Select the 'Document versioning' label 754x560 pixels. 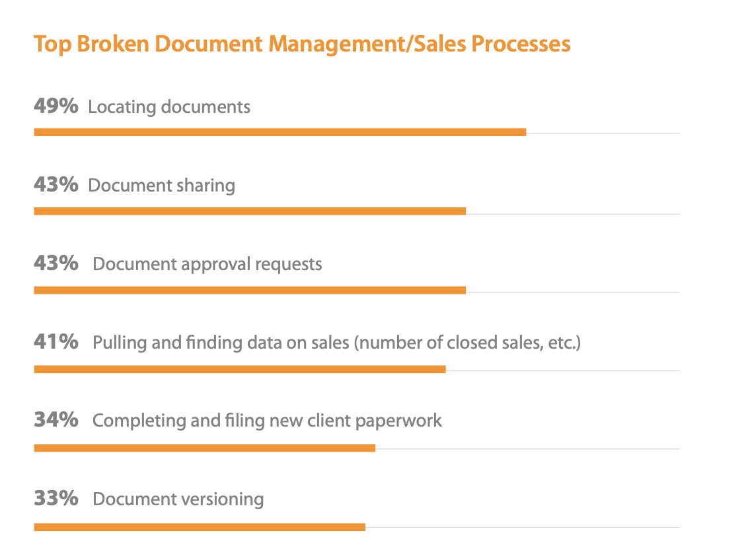tap(178, 499)
